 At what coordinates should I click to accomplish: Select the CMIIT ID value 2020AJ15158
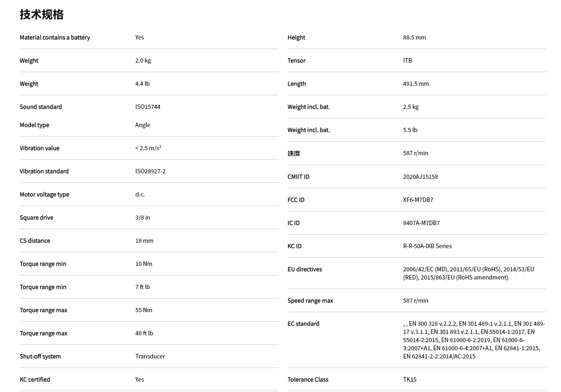tap(420, 176)
